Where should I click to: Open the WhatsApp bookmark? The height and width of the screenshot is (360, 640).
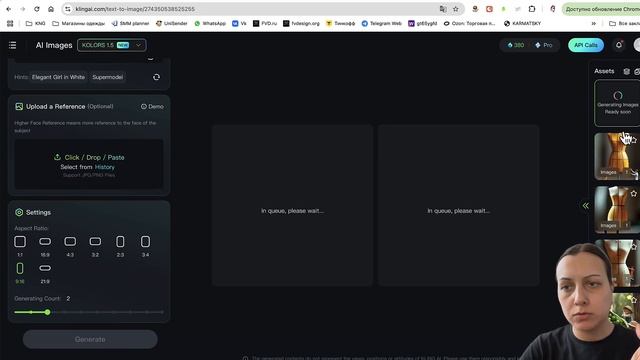coord(210,24)
